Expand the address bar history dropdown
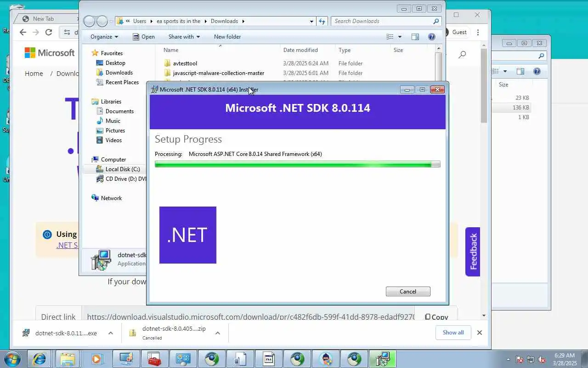This screenshot has height=368, width=588. (311, 21)
